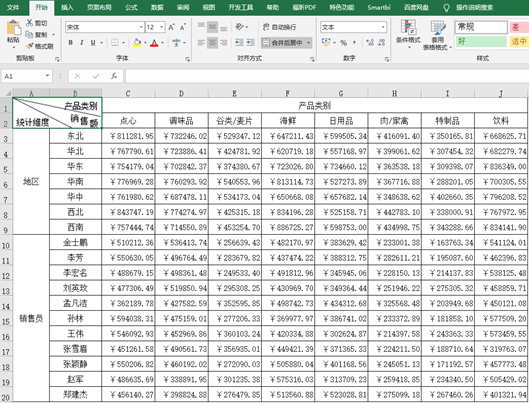The image size is (529, 403).
Task: Click the Insert Function fx icon
Action: [x=114, y=76]
